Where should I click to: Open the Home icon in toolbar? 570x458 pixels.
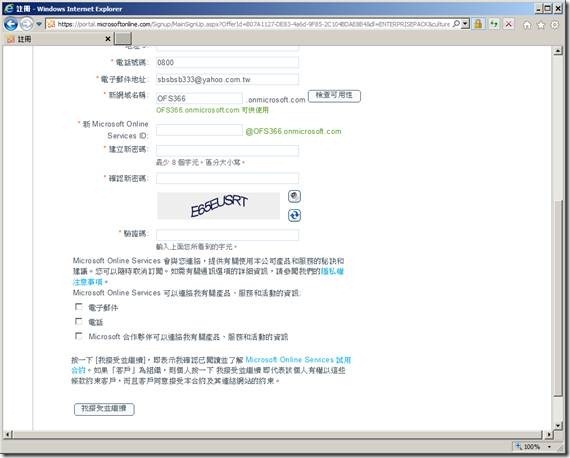pyautogui.click(x=527, y=25)
